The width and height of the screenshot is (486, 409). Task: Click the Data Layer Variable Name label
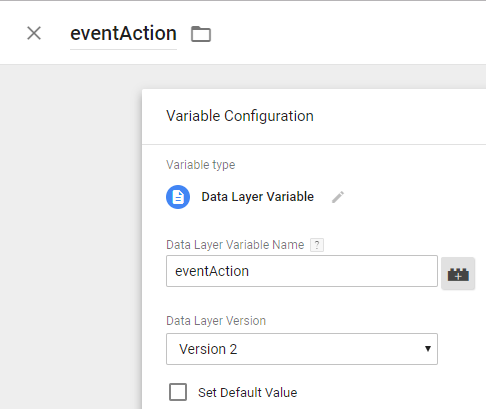[x=235, y=245]
